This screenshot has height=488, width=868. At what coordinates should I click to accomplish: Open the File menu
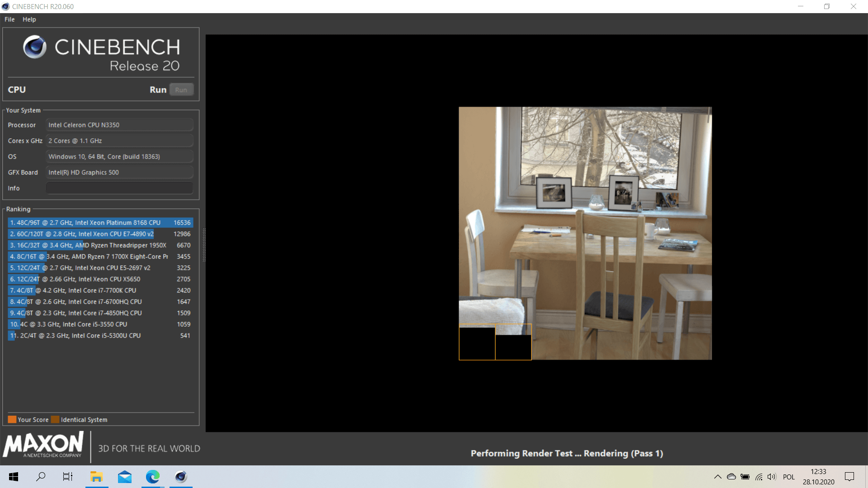9,19
